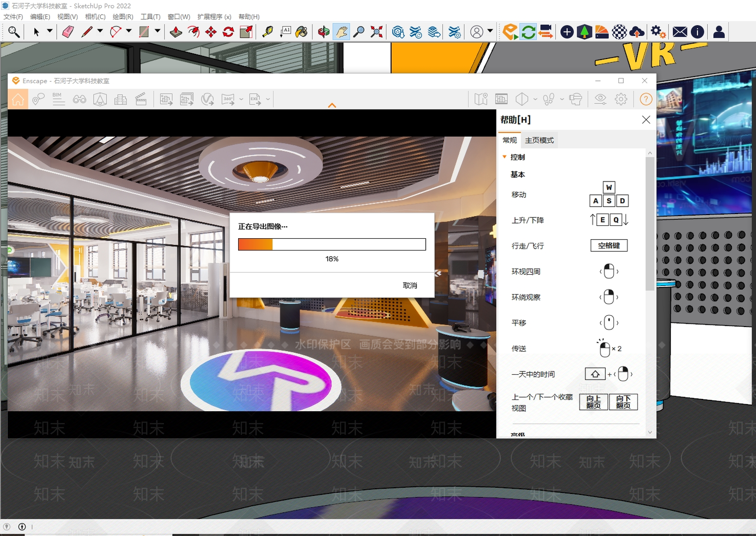Click the Zoom Extents tool
Screen dimensions: 756x536
coord(377,32)
